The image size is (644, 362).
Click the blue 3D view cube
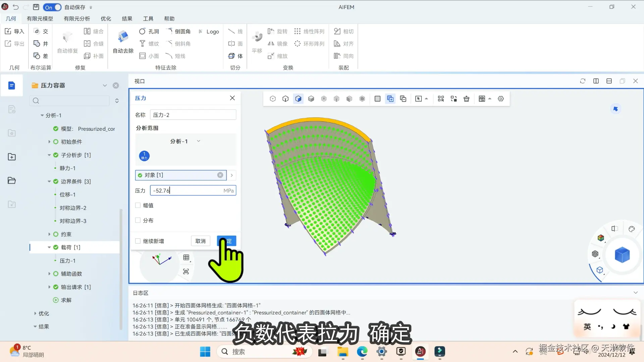click(x=622, y=255)
